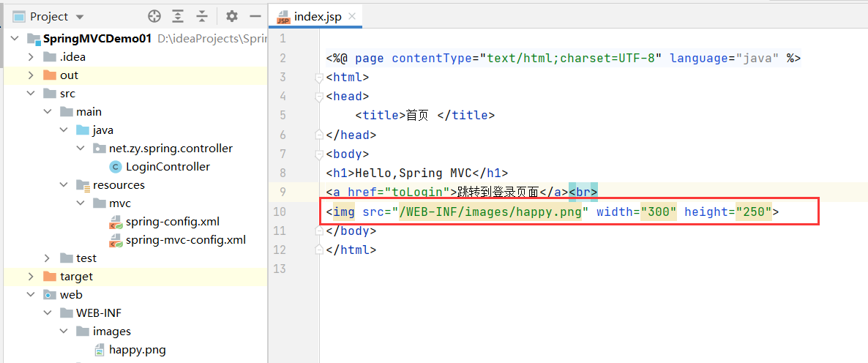Click the resources folder icon

coord(83,185)
